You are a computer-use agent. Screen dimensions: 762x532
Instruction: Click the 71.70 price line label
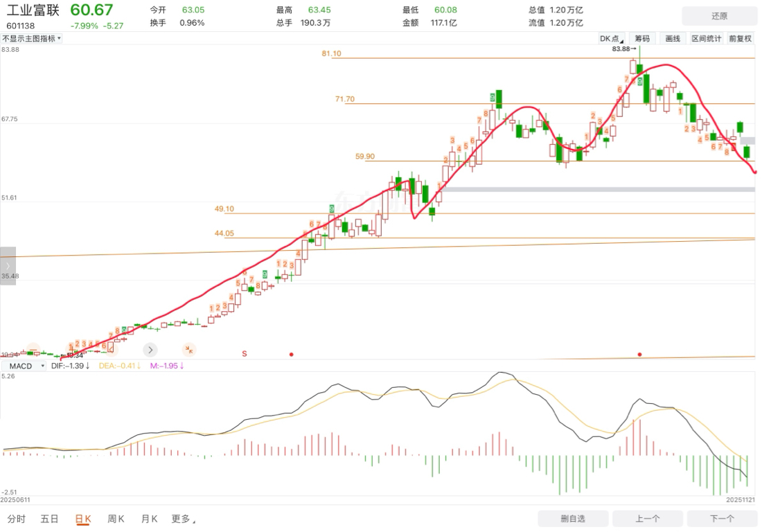tap(345, 99)
